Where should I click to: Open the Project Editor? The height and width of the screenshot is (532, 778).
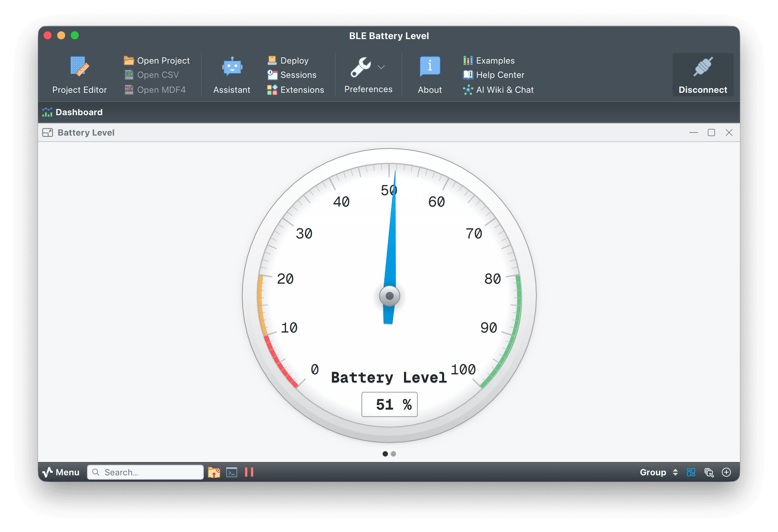tap(79, 75)
